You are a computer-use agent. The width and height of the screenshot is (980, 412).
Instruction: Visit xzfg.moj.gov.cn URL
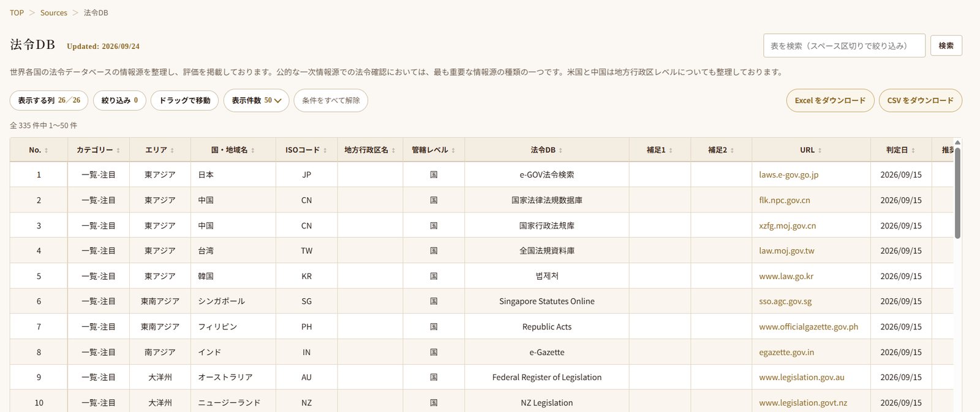[x=788, y=226]
